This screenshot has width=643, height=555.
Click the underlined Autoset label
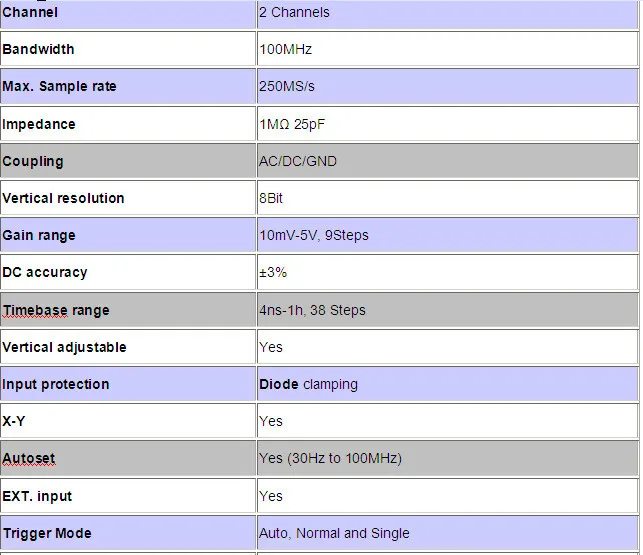coord(29,458)
